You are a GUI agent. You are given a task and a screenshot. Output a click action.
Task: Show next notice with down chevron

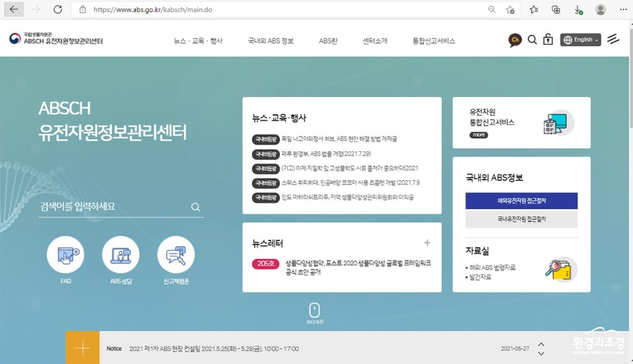click(541, 353)
